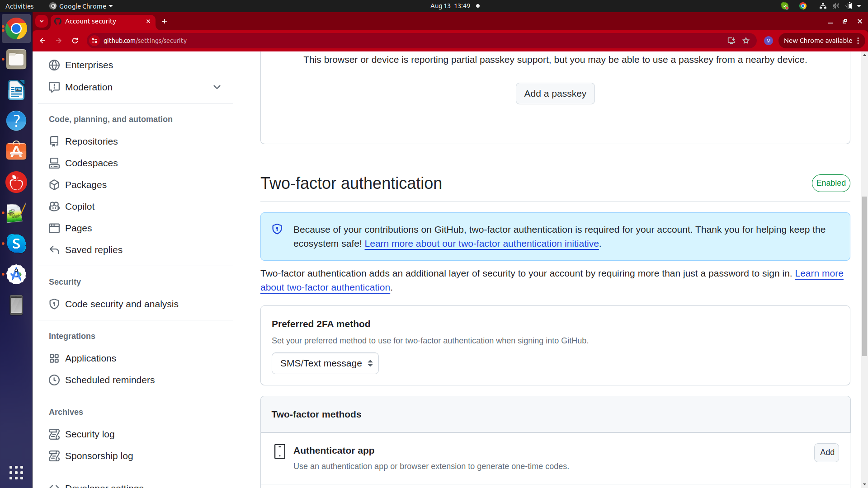Screen dimensions: 868x488
Task: Open the Activities overview
Action: coord(19,6)
